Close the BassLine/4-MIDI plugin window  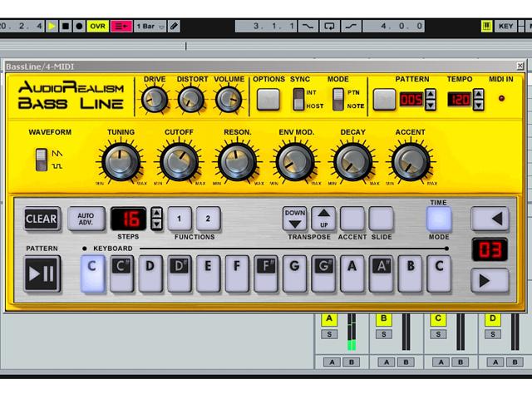[x=520, y=66]
